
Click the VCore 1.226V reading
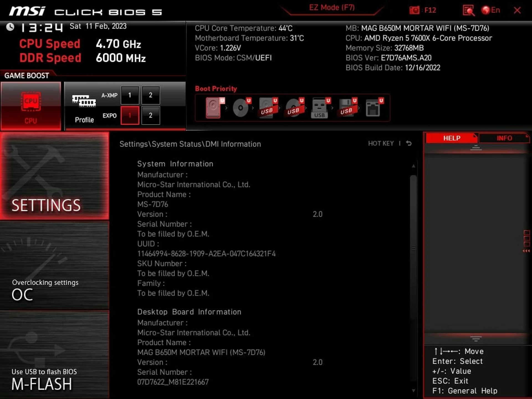(x=218, y=48)
